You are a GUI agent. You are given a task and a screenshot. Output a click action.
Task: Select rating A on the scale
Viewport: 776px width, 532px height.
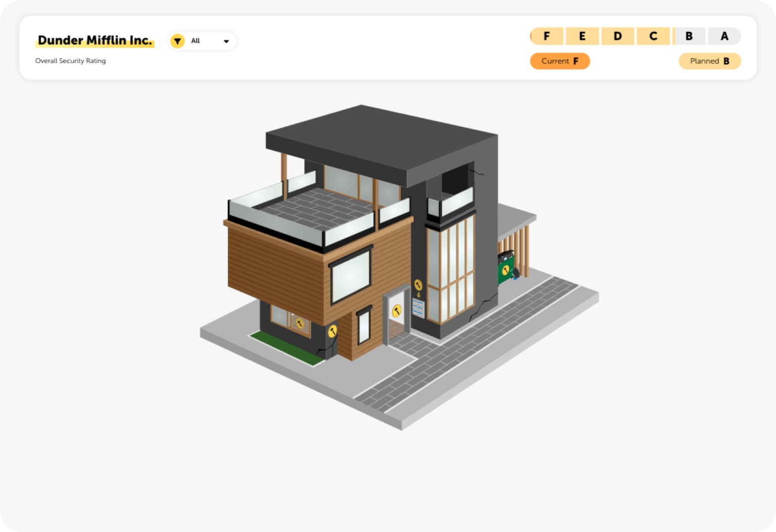click(724, 36)
